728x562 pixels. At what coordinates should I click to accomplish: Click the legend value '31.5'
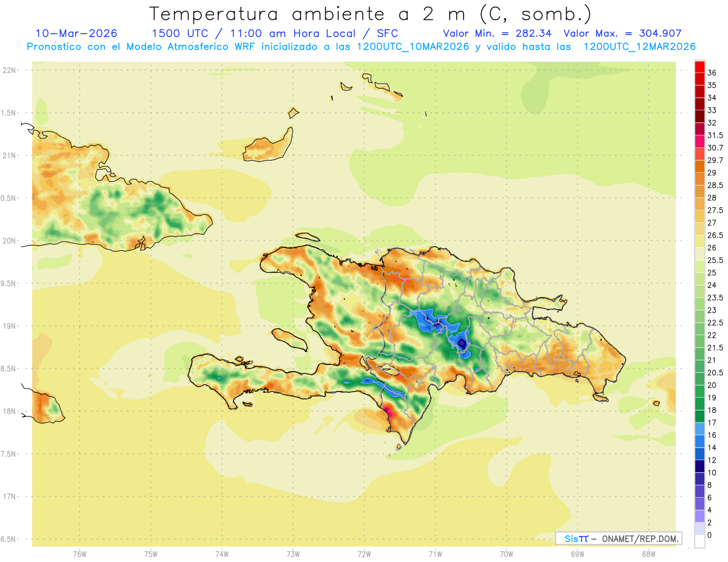coord(715,135)
